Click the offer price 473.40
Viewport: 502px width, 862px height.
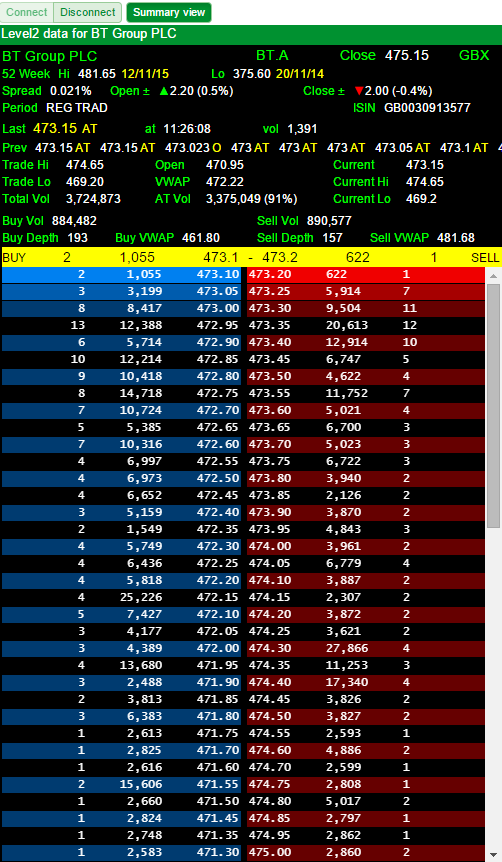pyautogui.click(x=271, y=342)
